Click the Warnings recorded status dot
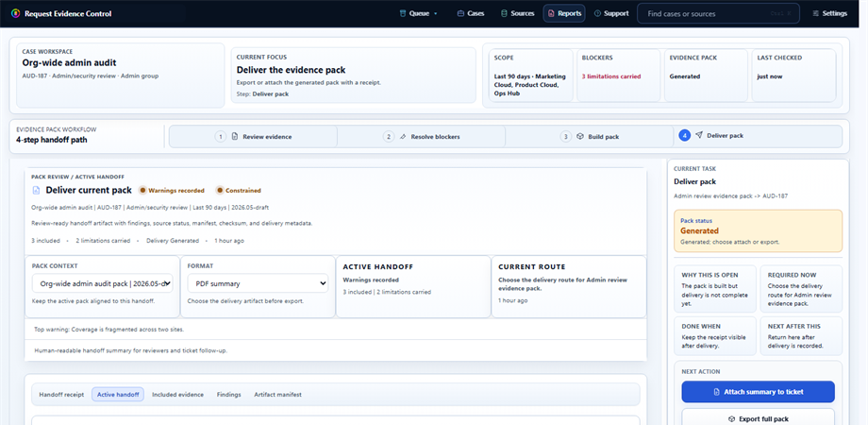The width and height of the screenshot is (868, 425). point(142,190)
